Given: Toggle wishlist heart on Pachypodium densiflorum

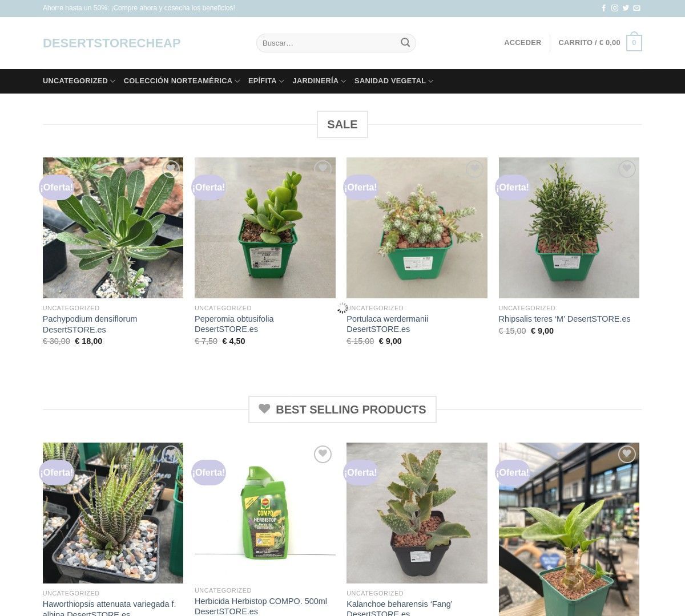Looking at the screenshot, I should coord(171,169).
